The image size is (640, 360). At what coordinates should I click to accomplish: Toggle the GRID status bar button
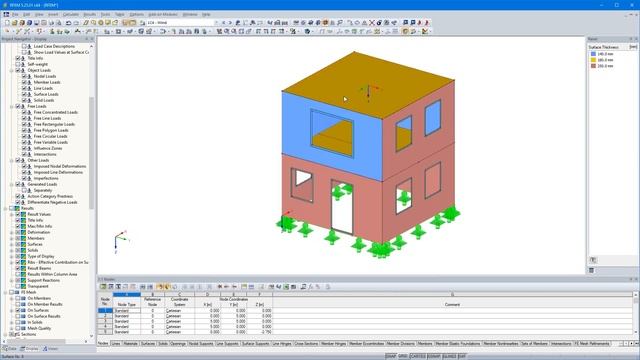403,356
